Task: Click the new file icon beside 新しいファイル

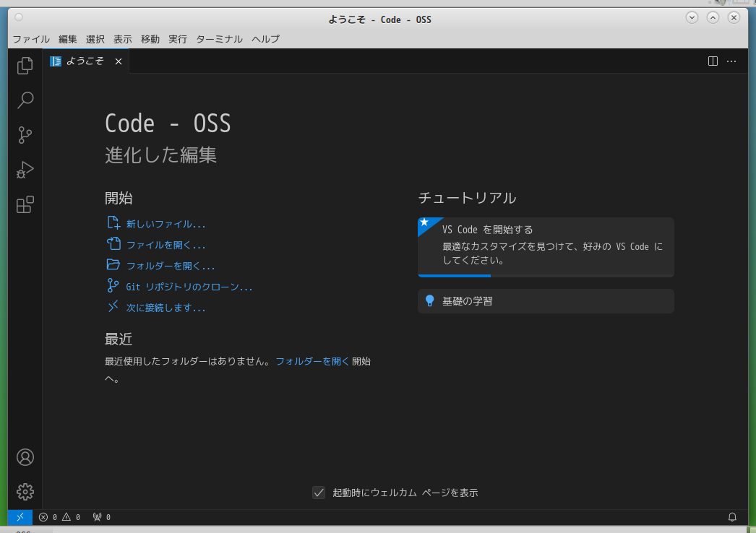Action: 113,222
